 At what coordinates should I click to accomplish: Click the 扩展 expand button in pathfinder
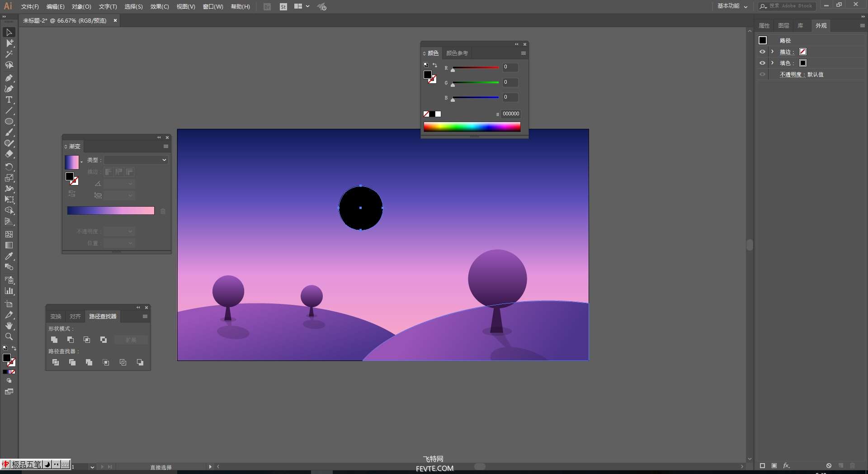pos(131,340)
